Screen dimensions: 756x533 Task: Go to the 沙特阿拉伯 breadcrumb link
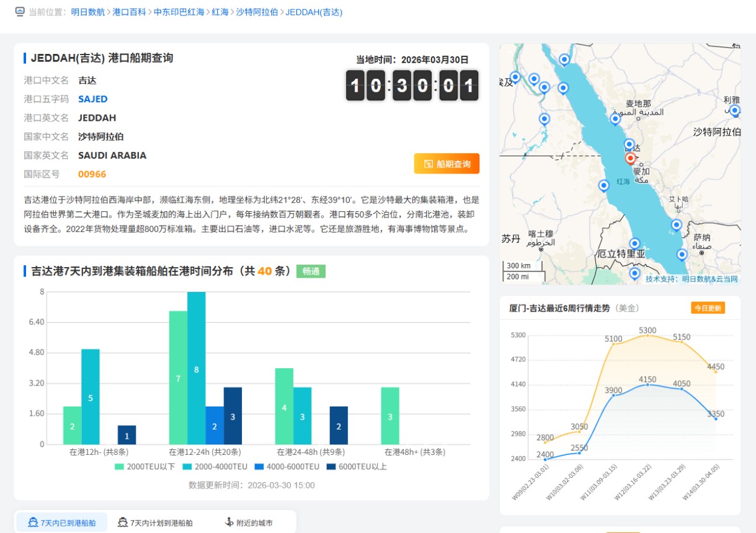(x=257, y=12)
